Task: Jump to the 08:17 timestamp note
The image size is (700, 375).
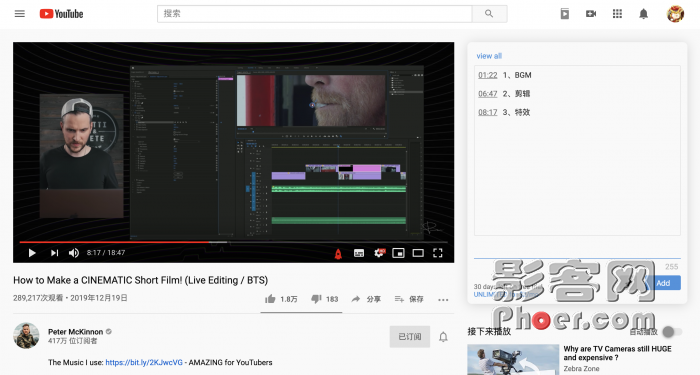Action: (x=488, y=112)
